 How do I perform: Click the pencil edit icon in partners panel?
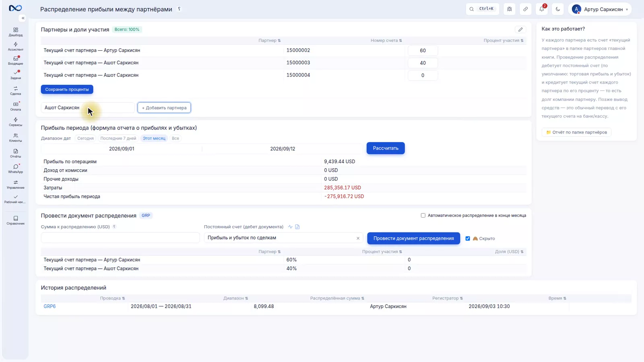click(x=520, y=29)
